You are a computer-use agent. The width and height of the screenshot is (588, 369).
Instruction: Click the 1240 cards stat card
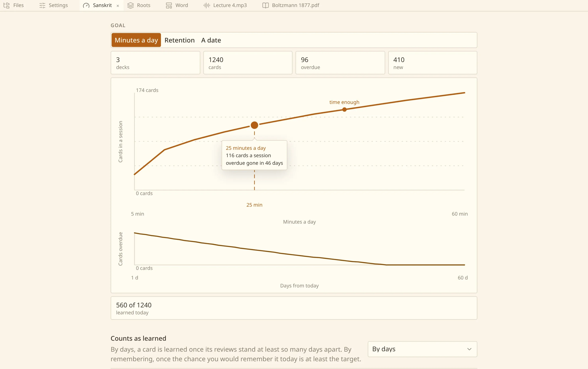pyautogui.click(x=248, y=63)
